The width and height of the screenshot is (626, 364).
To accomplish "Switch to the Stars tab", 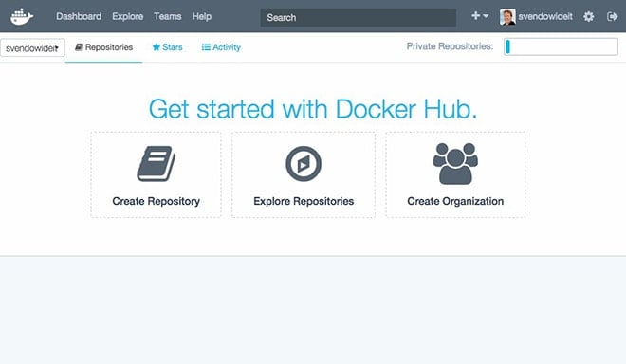I will [x=167, y=47].
